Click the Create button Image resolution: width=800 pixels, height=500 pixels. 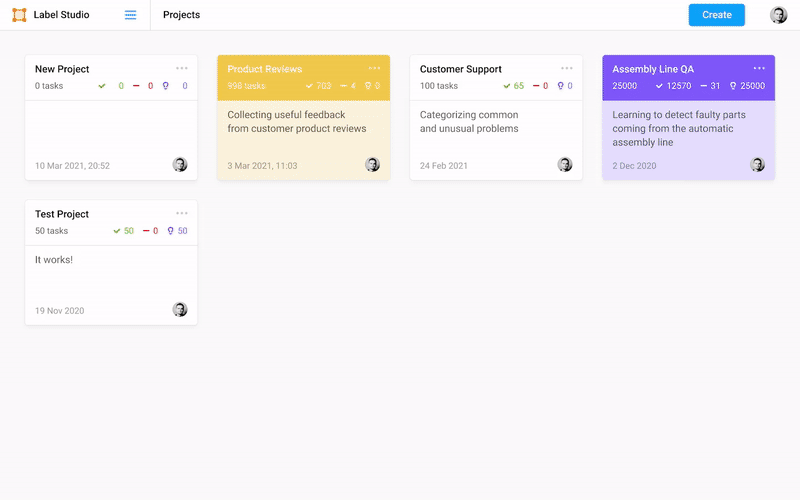click(x=716, y=15)
